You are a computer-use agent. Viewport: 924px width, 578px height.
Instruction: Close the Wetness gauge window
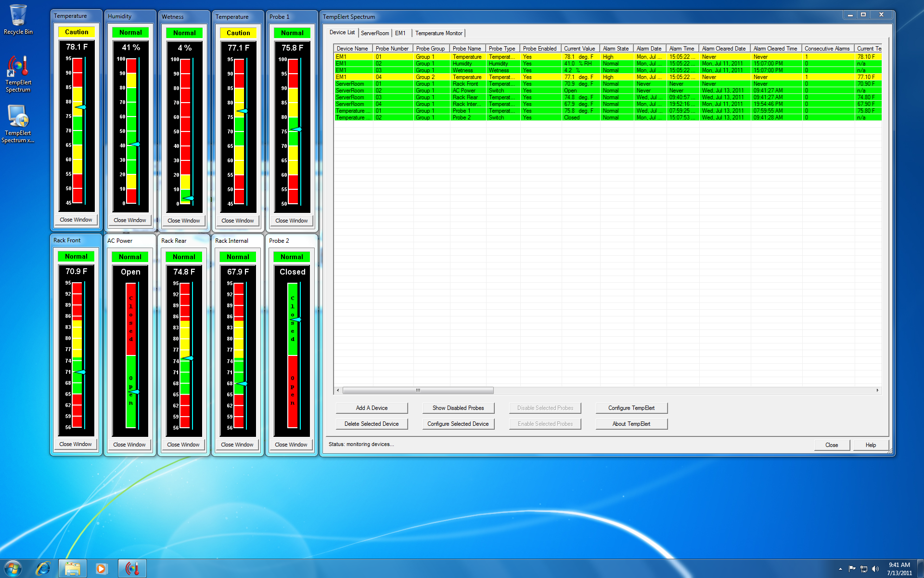(x=184, y=221)
